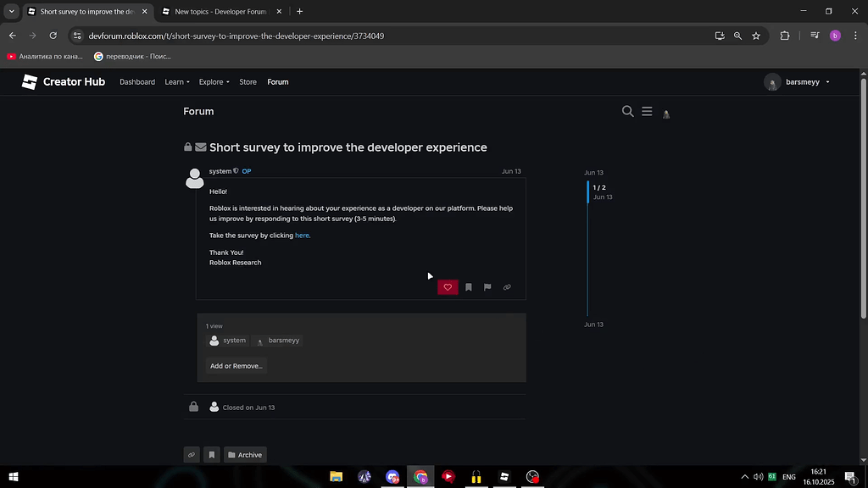
Task: Open Forum in Creator Hub nav
Action: click(x=278, y=82)
